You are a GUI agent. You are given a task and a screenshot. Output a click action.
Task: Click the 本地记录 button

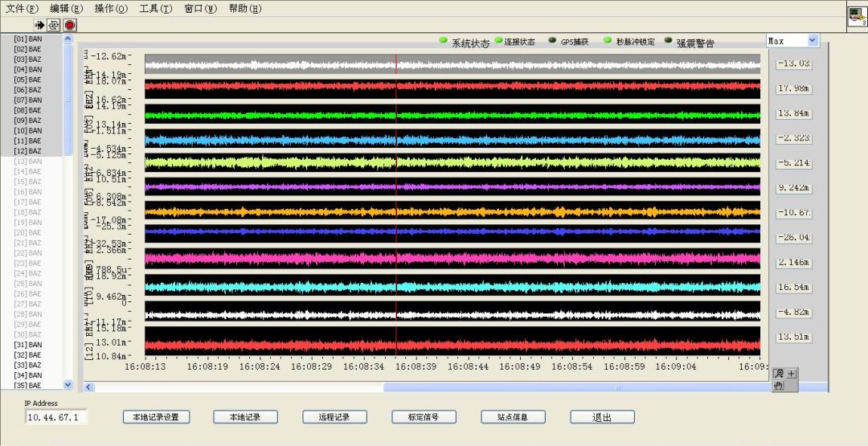245,417
